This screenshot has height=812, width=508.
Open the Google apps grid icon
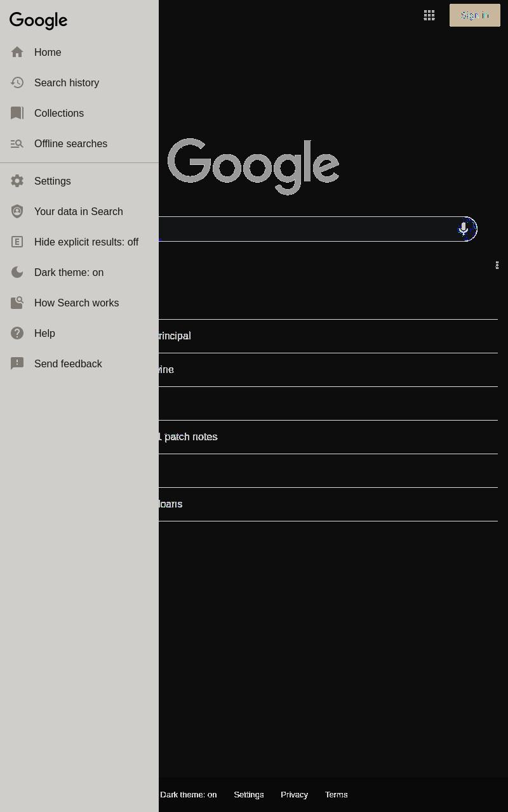click(x=429, y=15)
